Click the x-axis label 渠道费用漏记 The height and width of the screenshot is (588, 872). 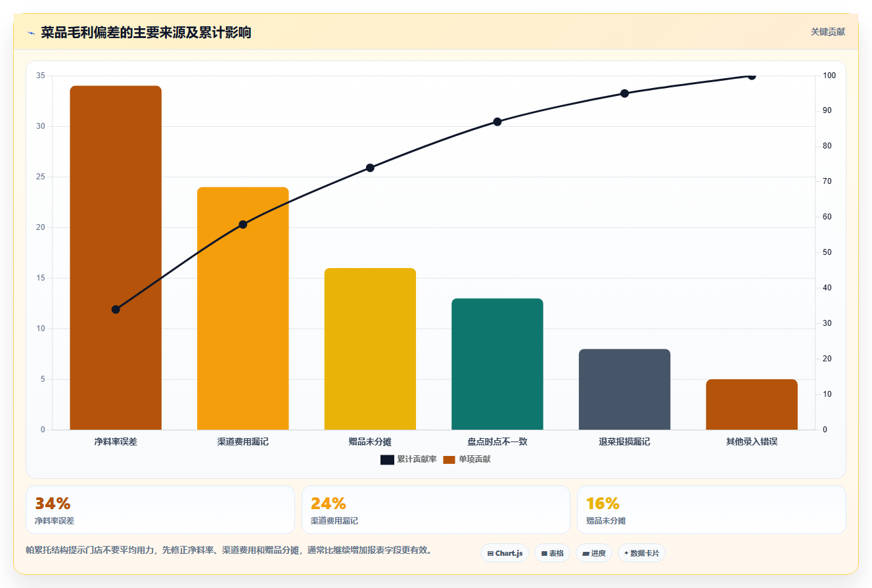(243, 441)
